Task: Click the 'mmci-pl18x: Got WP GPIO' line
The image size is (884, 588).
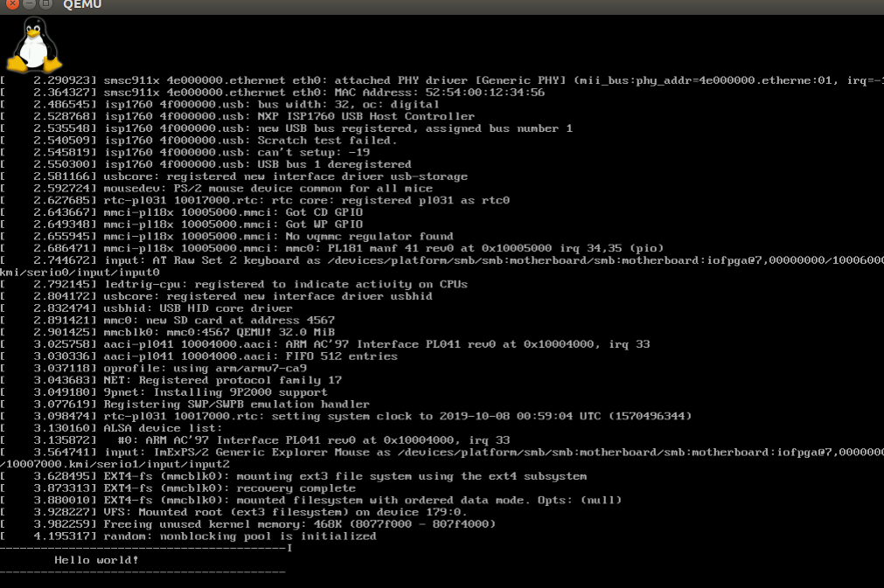Action: pyautogui.click(x=182, y=225)
